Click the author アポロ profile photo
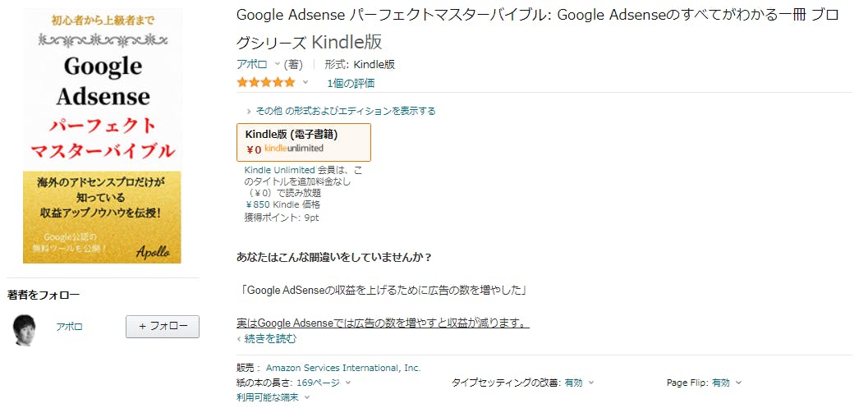The image size is (868, 408). pos(25,329)
